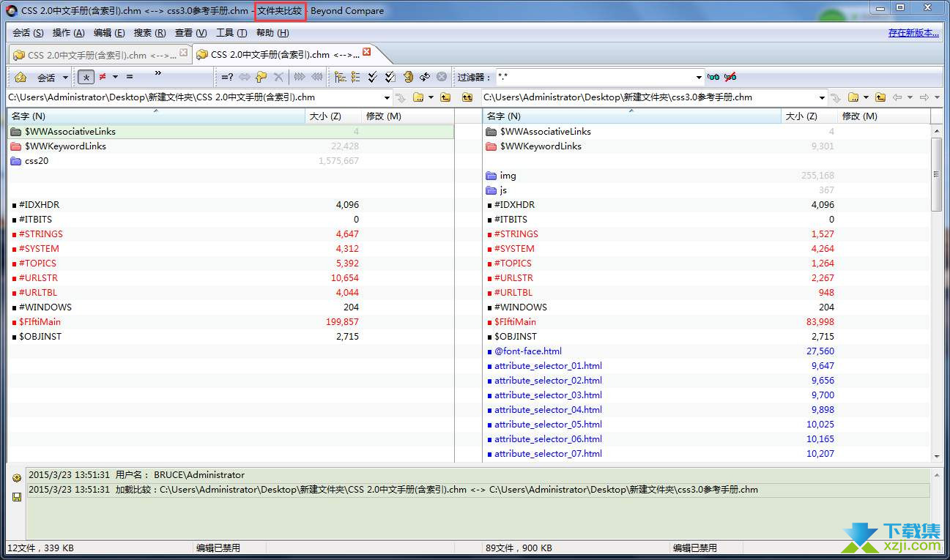This screenshot has height=560, width=950.
Task: Toggle the show same equals filter
Action: tap(130, 77)
